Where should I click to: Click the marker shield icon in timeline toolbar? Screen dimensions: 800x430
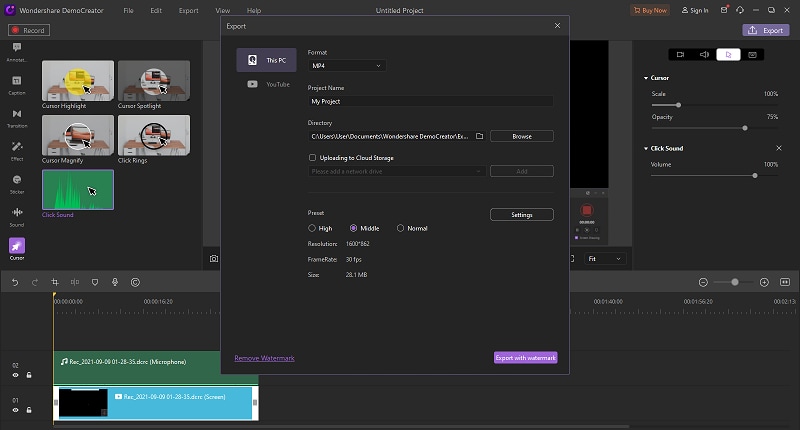tap(95, 282)
